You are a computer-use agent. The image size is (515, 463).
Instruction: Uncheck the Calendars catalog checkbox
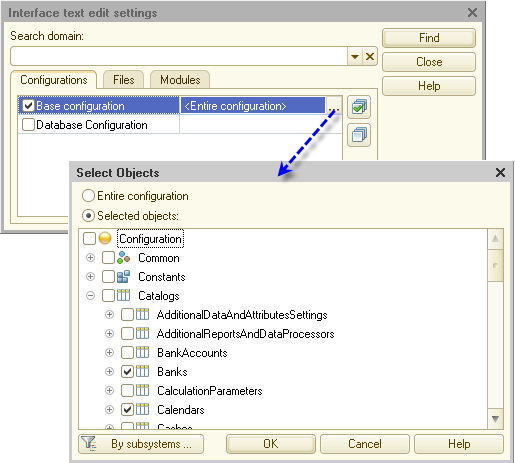pos(127,410)
